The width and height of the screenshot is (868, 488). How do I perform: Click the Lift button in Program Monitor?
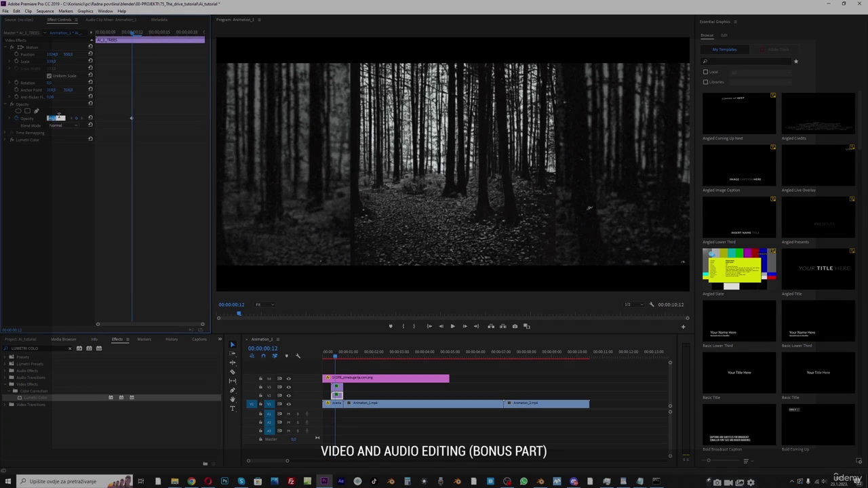[491, 326]
